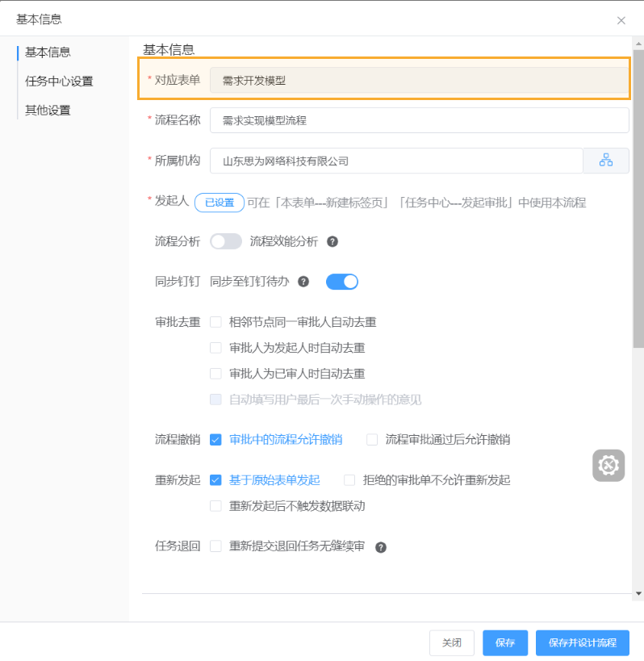This screenshot has width=644, height=661.
Task: Click help icon beside 重新提交退回任务无缝续审
Action: point(381,547)
